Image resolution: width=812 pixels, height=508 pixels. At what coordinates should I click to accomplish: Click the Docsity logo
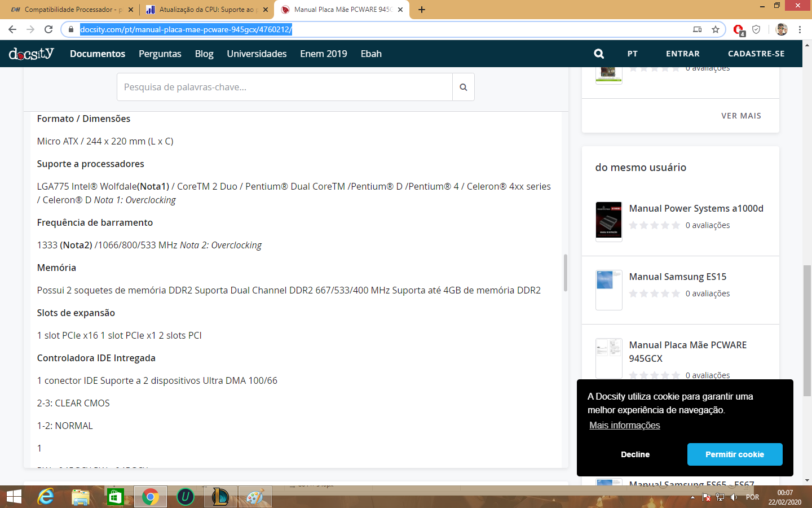(31, 54)
